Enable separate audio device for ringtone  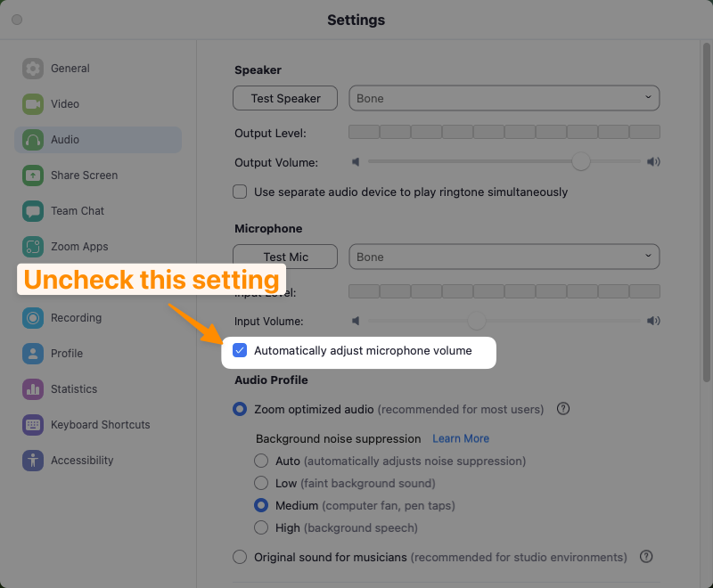point(240,192)
